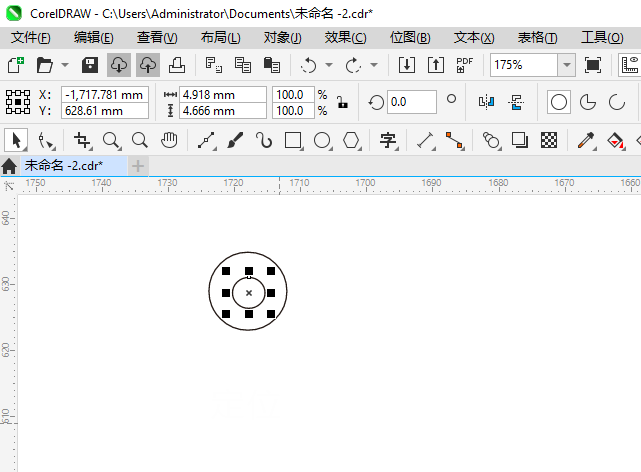The height and width of the screenshot is (472, 641).
Task: Open the 布局(L) menu
Action: (221, 38)
